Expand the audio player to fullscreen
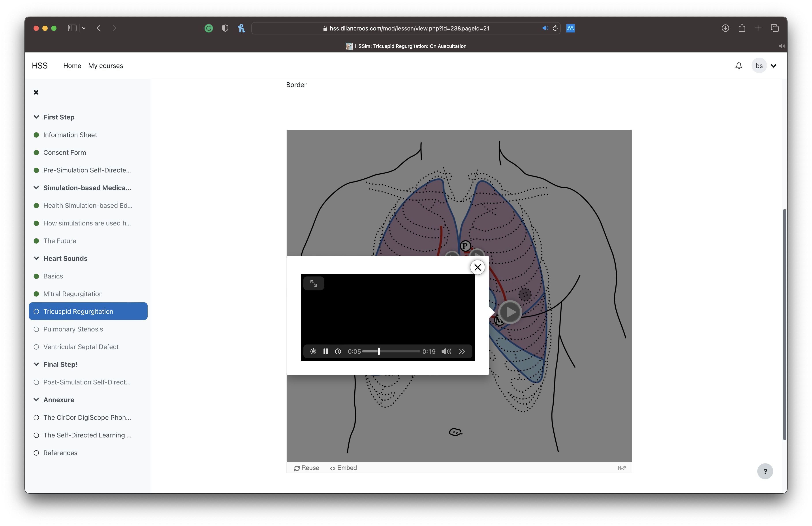Viewport: 812px width, 526px height. [314, 283]
